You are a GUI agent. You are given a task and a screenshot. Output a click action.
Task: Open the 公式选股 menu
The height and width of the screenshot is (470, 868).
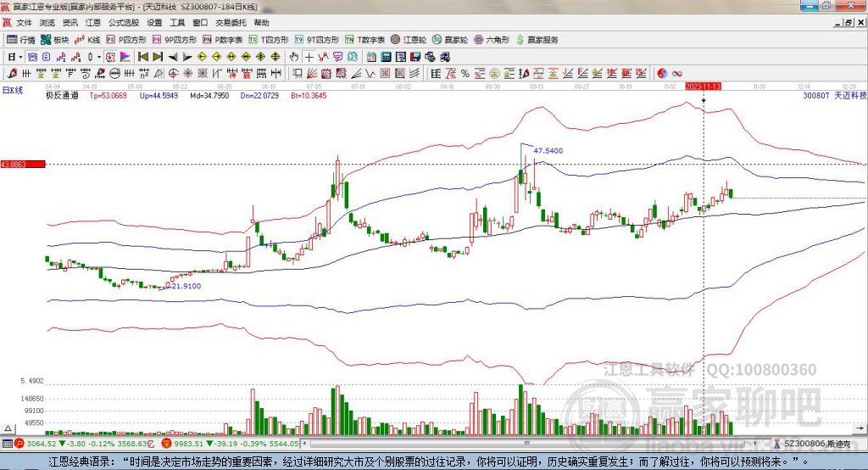[x=122, y=23]
